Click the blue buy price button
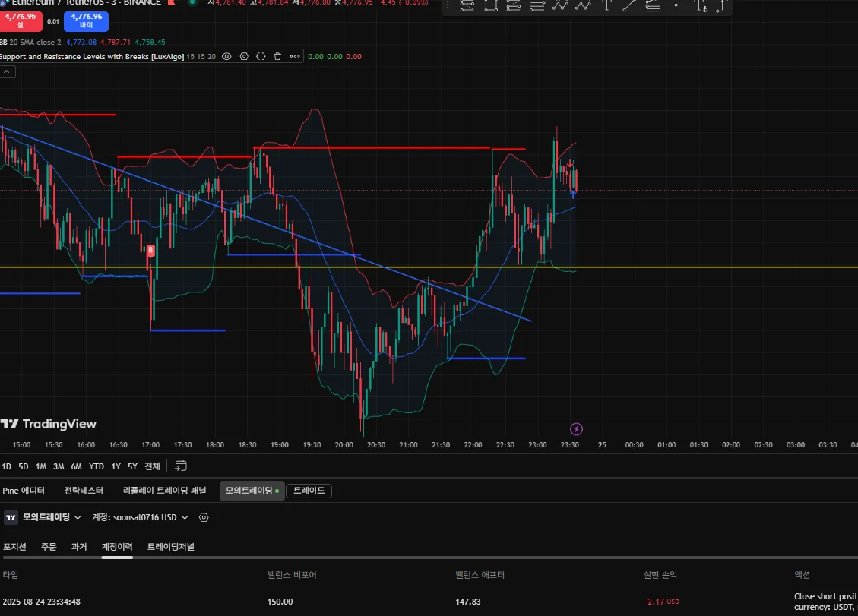Viewport: 858px width, 616px height. click(86, 21)
